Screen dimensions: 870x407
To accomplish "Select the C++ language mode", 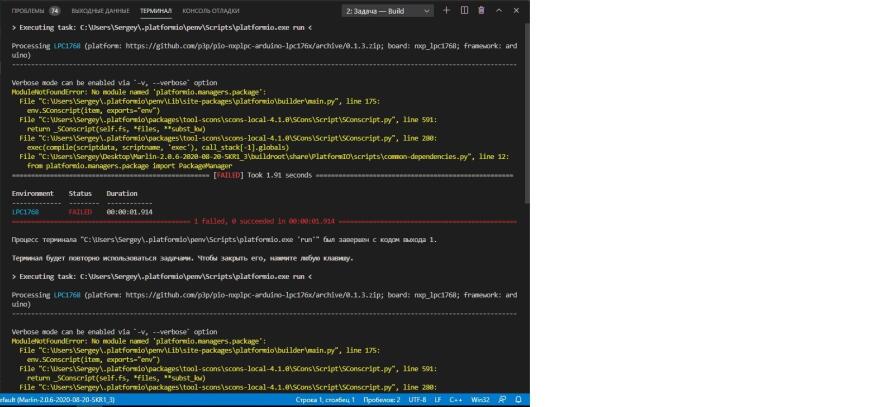I will (x=456, y=399).
